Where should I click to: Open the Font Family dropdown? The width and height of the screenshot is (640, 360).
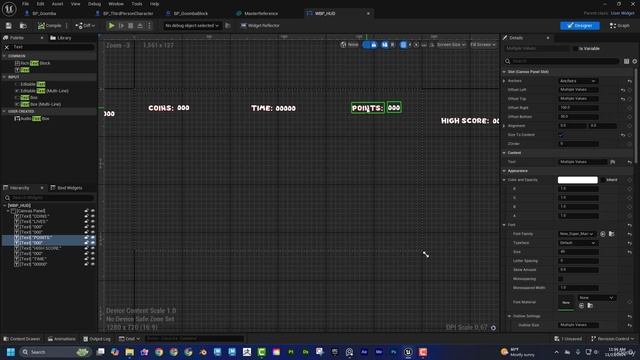tap(578, 234)
